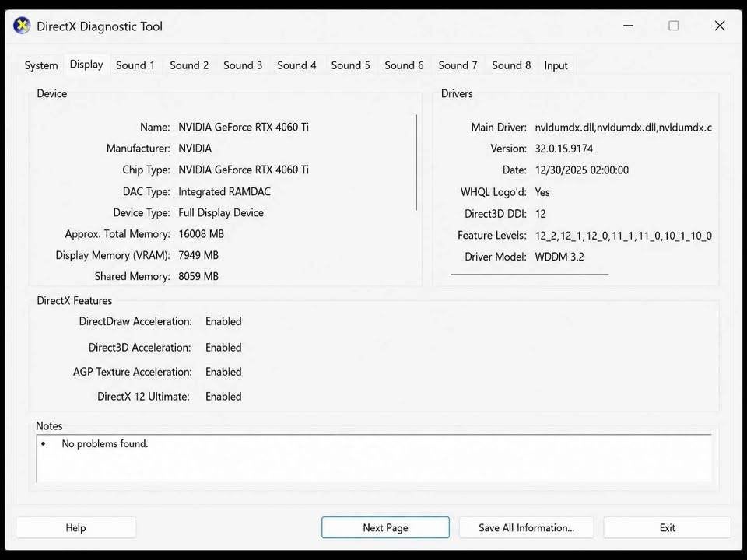Click the Main Driver value 'nvldumdx.dll'
This screenshot has height=560, width=747.
coord(623,128)
